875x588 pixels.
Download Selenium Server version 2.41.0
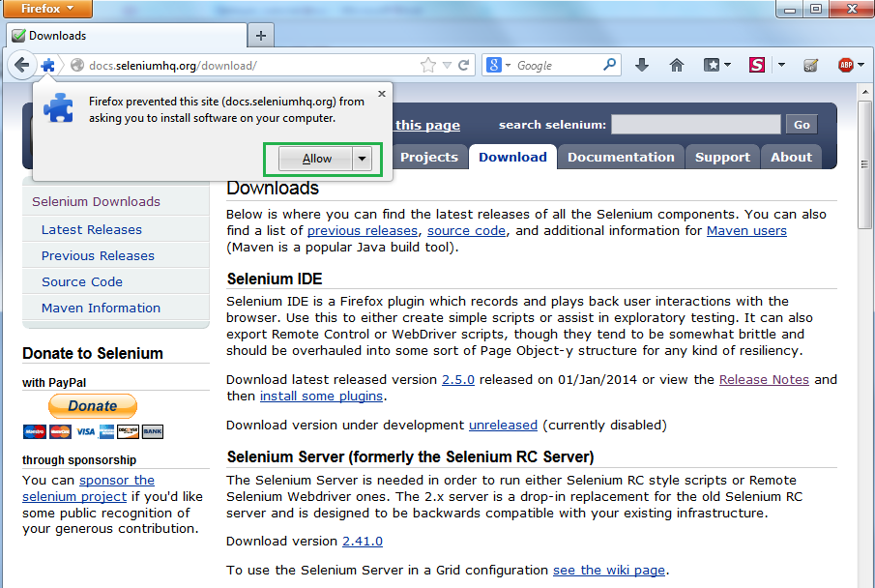(x=363, y=541)
